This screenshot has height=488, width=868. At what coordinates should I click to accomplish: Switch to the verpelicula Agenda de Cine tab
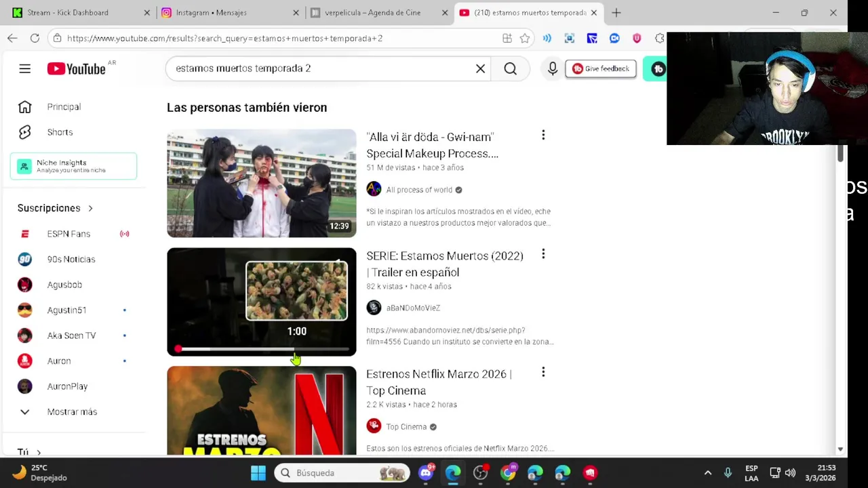(x=378, y=13)
